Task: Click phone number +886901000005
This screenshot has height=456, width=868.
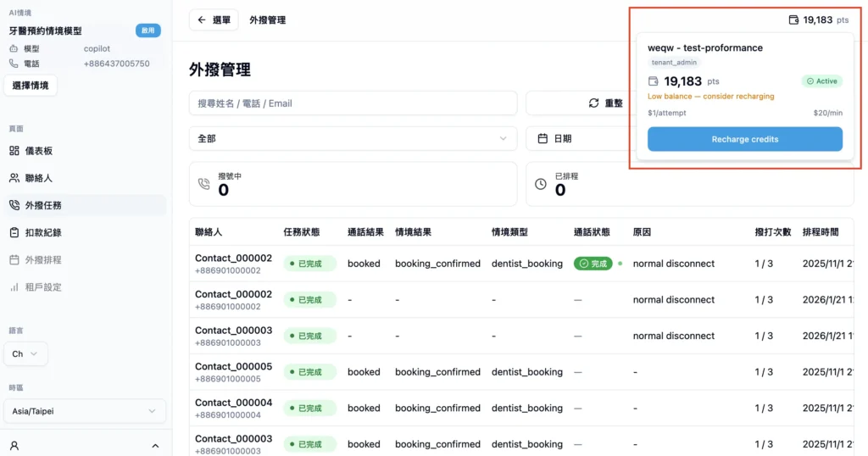Action: pyautogui.click(x=227, y=379)
